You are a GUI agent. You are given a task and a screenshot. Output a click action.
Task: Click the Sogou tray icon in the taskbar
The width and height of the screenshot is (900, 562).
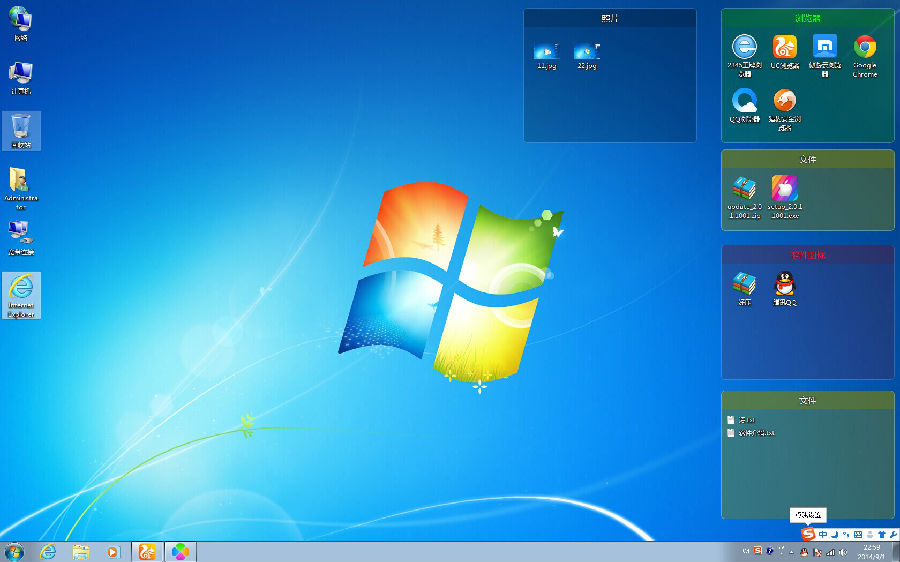tap(758, 551)
